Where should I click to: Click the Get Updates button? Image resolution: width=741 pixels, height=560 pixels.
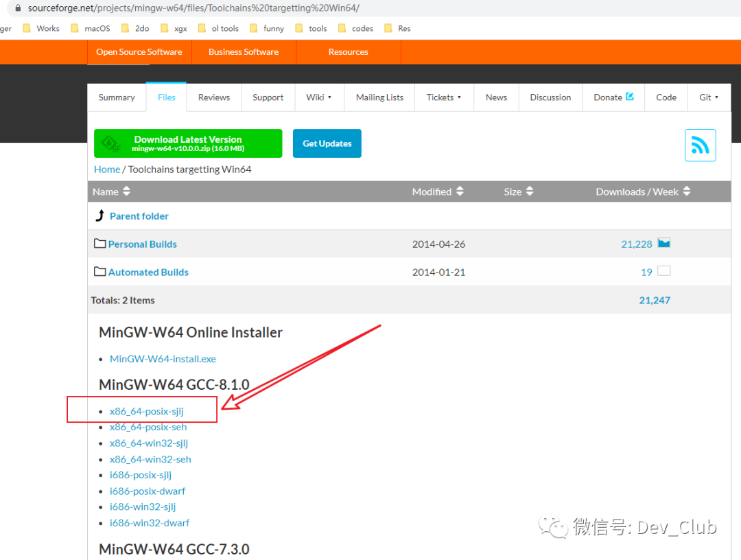pos(327,143)
